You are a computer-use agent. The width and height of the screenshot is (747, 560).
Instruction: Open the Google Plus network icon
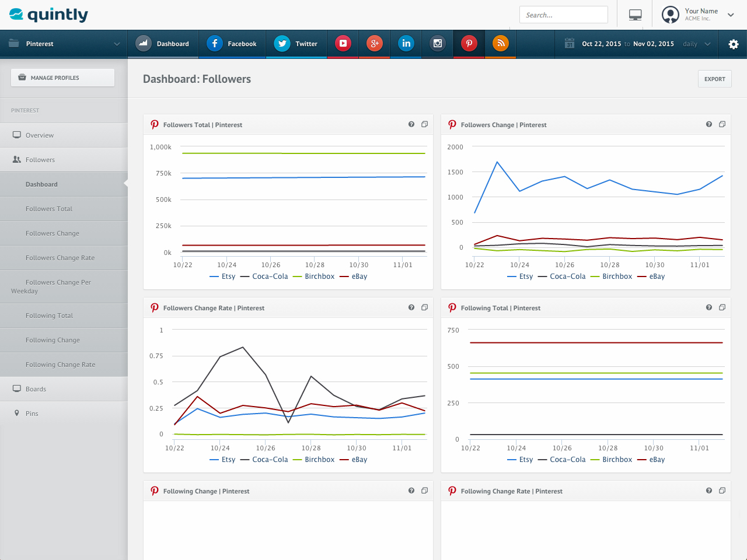(x=375, y=43)
